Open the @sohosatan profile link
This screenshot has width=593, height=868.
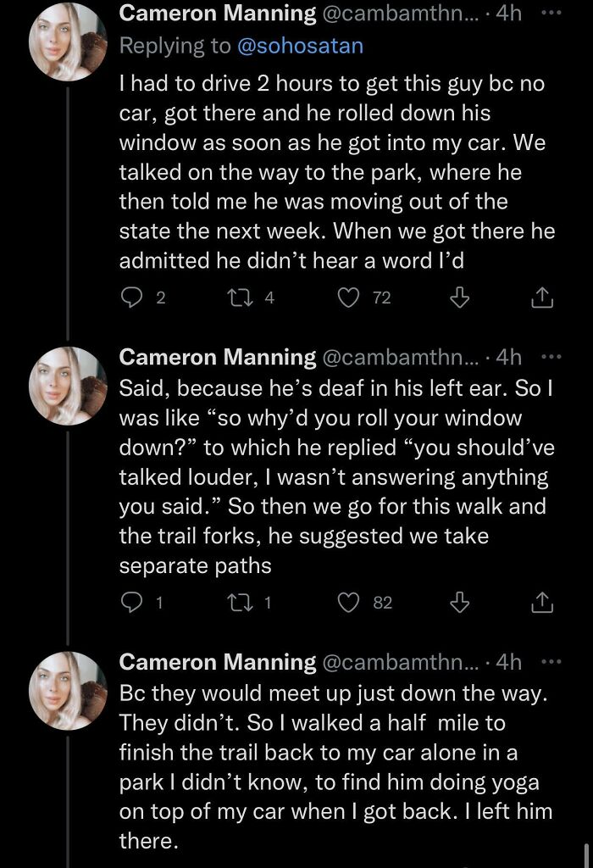tap(301, 46)
